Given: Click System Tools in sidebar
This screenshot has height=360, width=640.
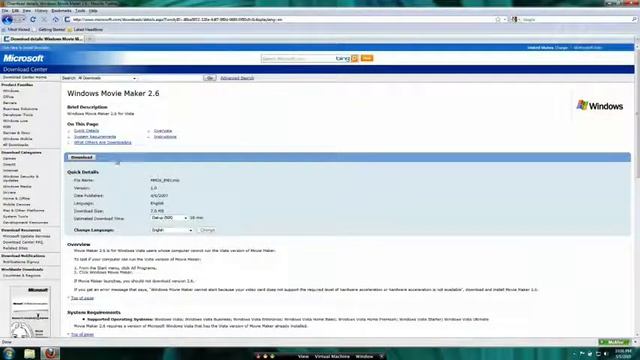Looking at the screenshot, I should pos(16,216).
